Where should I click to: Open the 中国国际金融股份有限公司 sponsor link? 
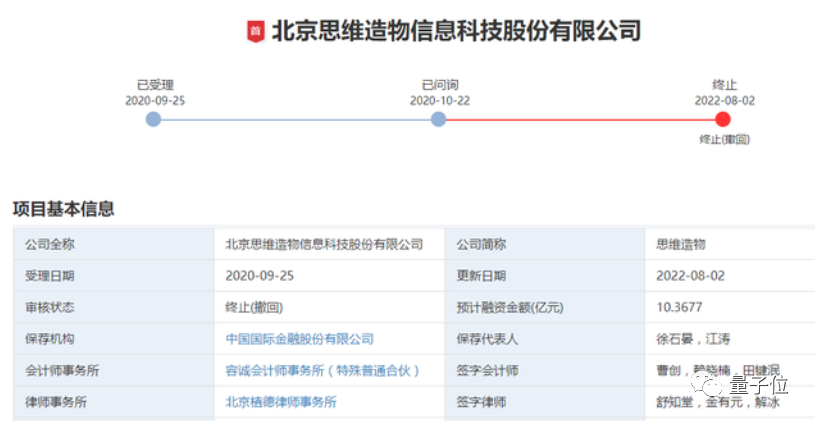coord(299,339)
